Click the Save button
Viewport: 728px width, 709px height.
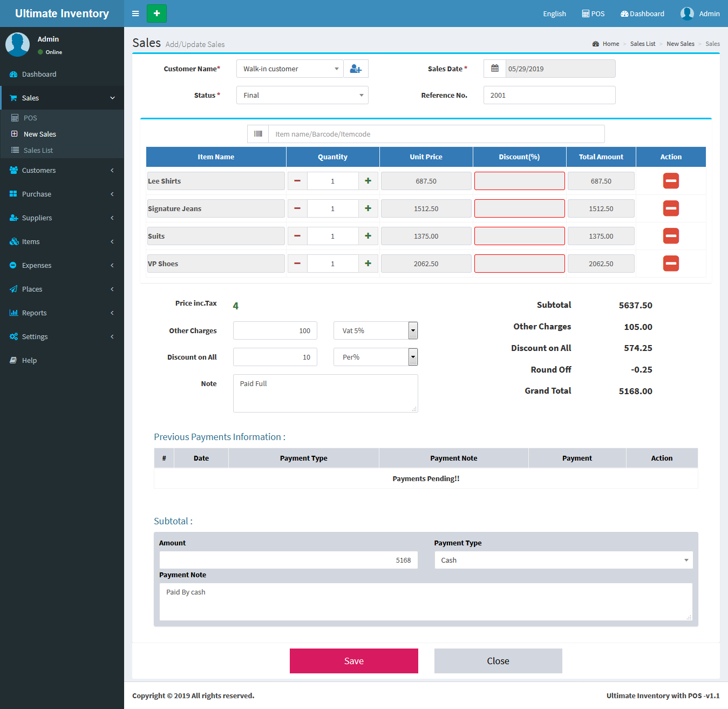coord(353,661)
